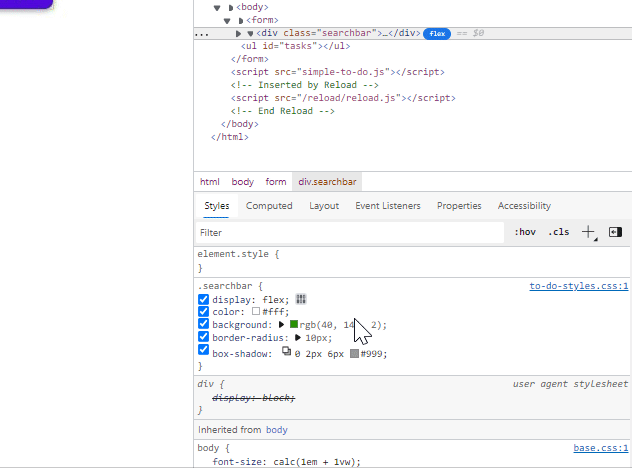Expand the border-radius shorthand arrow
Viewport: 632px width, 468px height.
[x=298, y=337]
